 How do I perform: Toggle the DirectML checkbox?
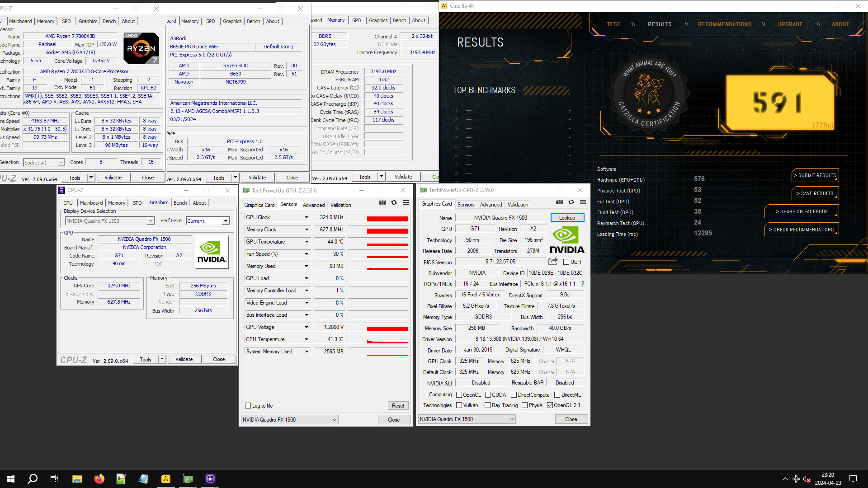(557, 395)
